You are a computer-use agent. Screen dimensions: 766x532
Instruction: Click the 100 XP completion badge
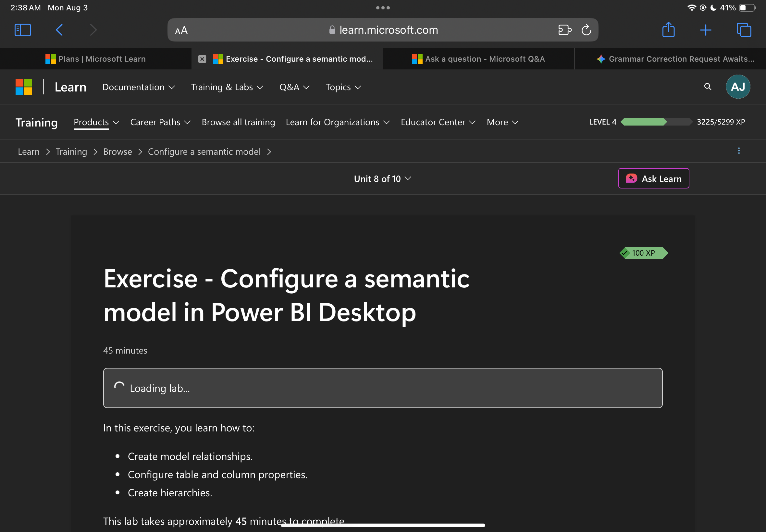coord(644,253)
